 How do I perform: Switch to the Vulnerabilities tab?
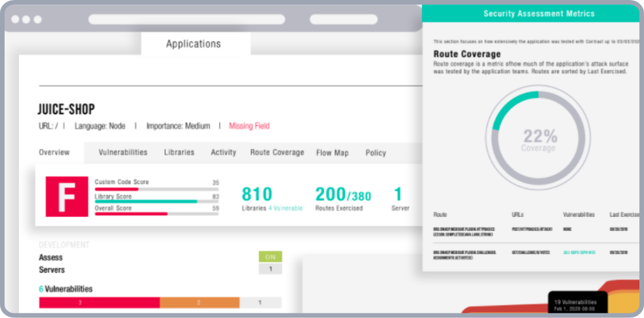(123, 153)
